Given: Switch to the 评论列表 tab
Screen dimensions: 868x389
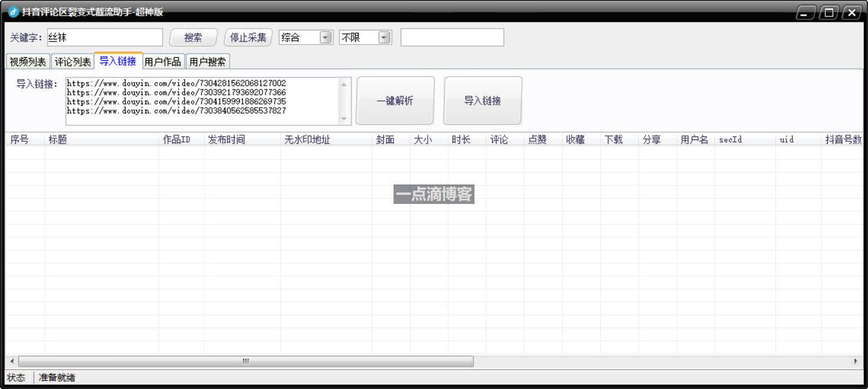Looking at the screenshot, I should pos(72,62).
